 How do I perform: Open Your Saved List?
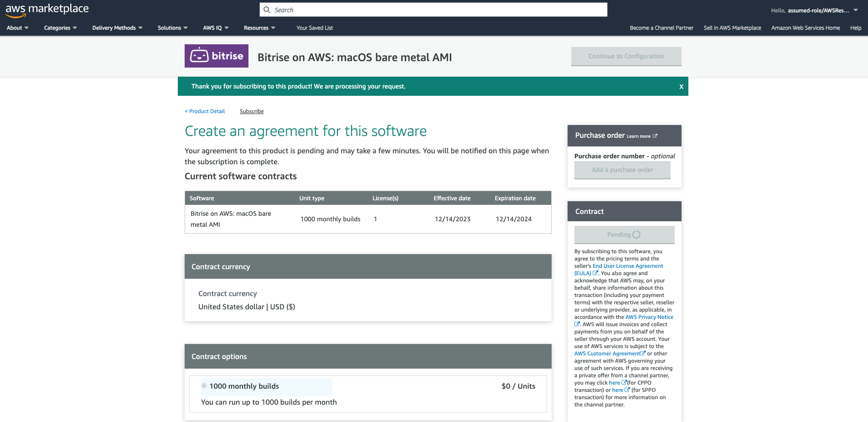point(315,28)
